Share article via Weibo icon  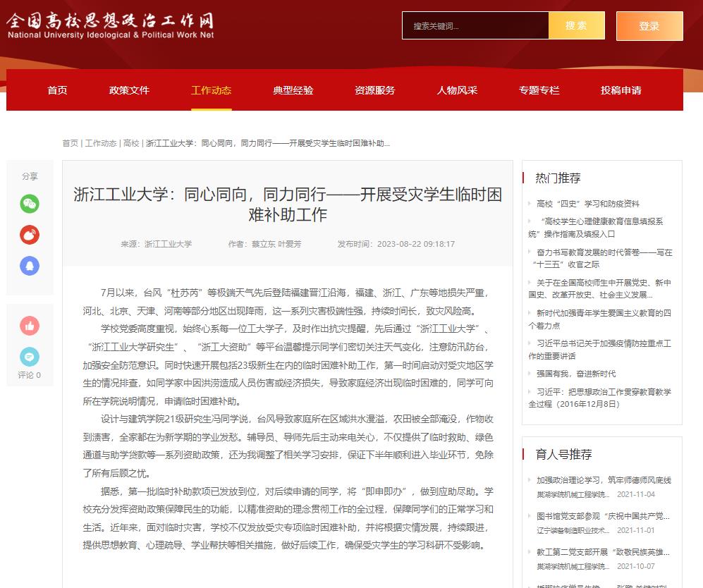pos(30,235)
